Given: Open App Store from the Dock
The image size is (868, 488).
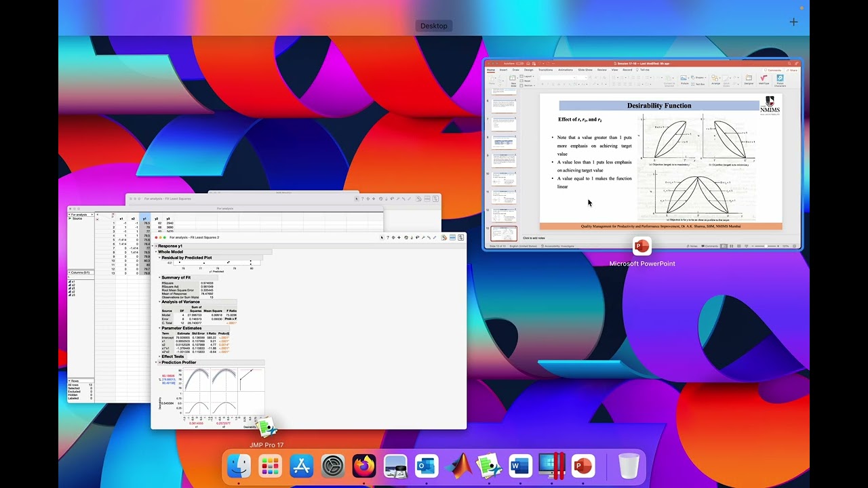Looking at the screenshot, I should [x=301, y=466].
